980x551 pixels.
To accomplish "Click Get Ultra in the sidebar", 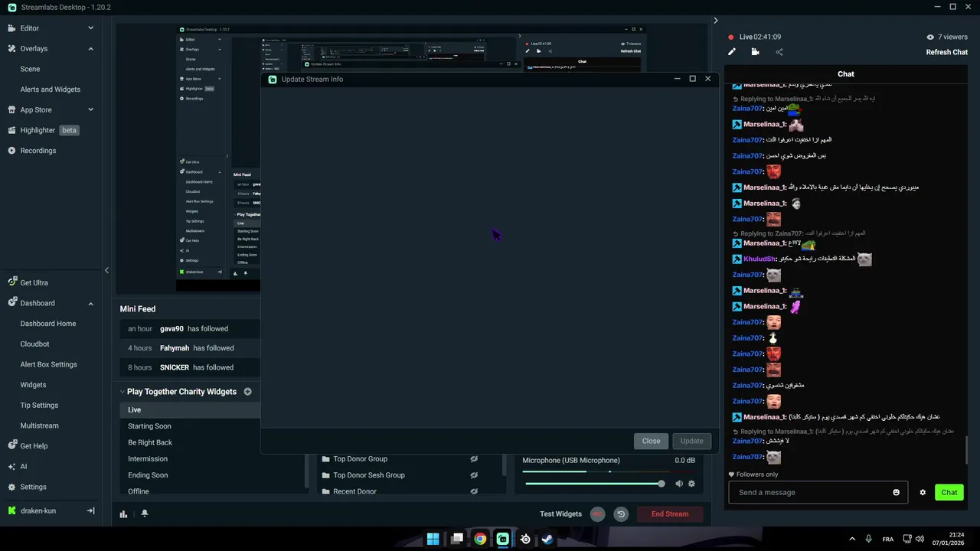I will [x=34, y=282].
